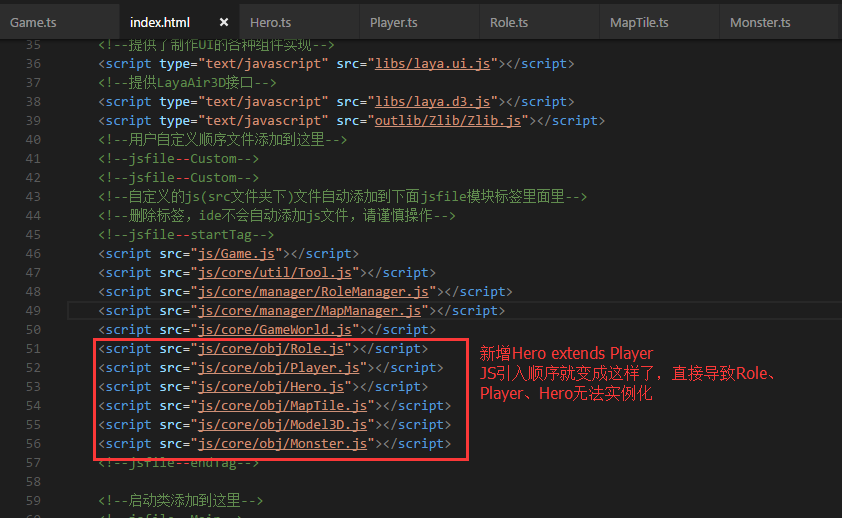
Task: Switch to the Game.ts tab
Action: (x=36, y=22)
